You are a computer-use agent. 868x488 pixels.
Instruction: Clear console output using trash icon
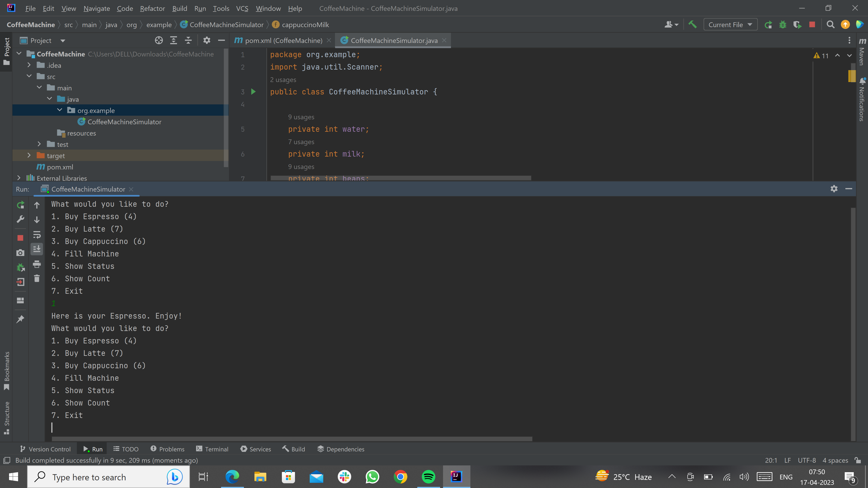tap(37, 278)
